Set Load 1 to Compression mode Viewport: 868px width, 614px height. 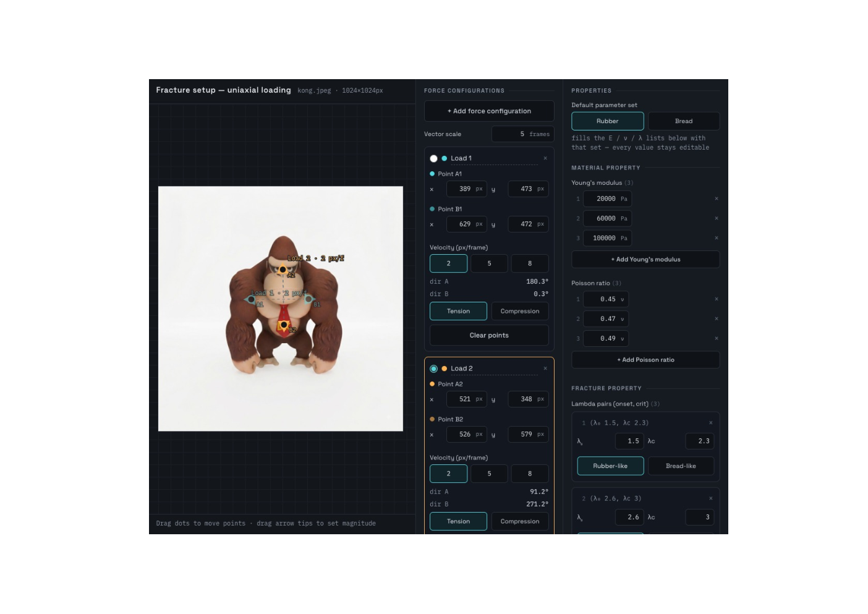[520, 311]
